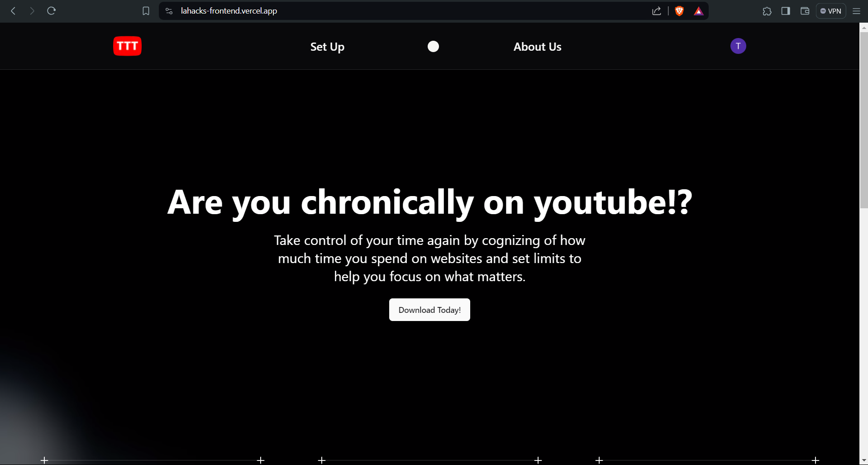Toggle the white circle theme switch
The image size is (868, 465).
(x=433, y=47)
